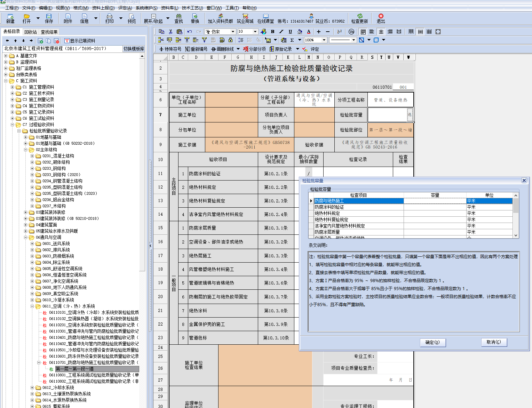Toggle middle vertical alignment button

point(421,32)
